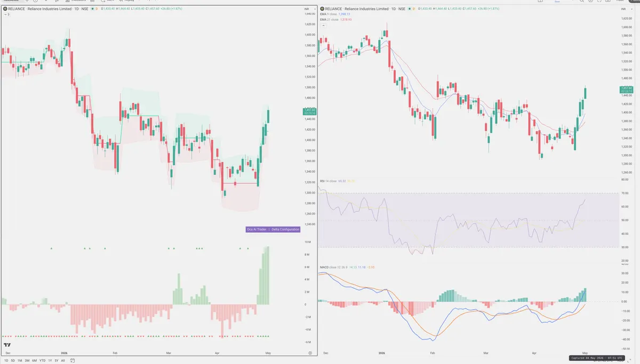This screenshot has height=364, width=640.
Task: Select the 5Y time range
Action: pyautogui.click(x=57, y=360)
